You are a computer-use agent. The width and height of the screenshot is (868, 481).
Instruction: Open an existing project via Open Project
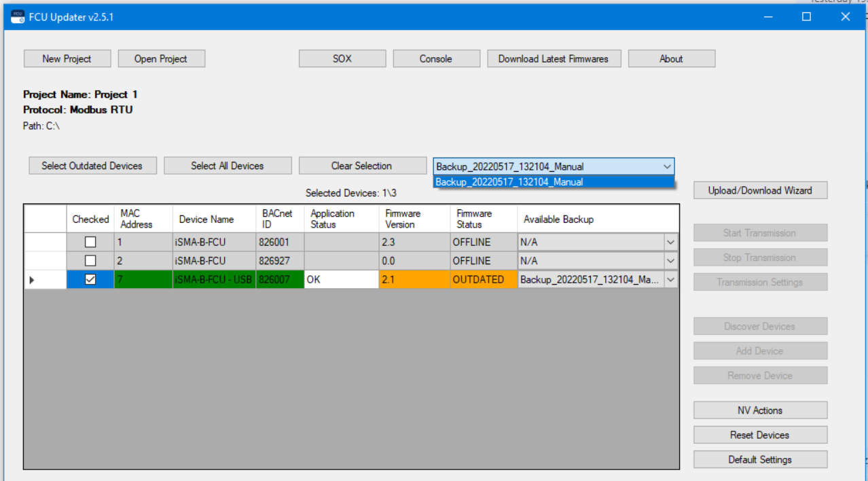click(161, 58)
